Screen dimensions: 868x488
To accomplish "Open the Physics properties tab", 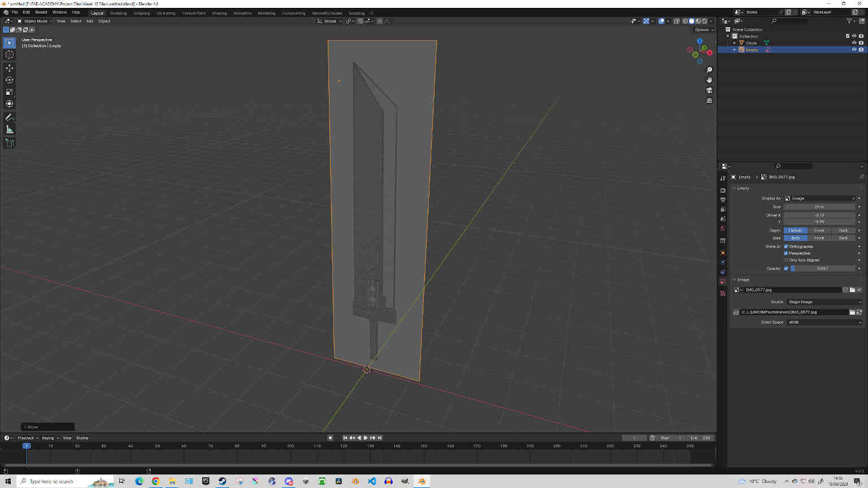I will (723, 262).
